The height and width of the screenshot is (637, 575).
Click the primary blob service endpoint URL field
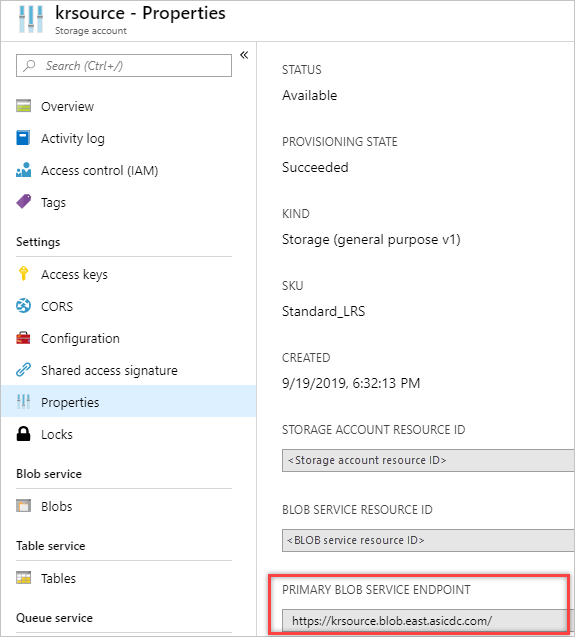428,621
